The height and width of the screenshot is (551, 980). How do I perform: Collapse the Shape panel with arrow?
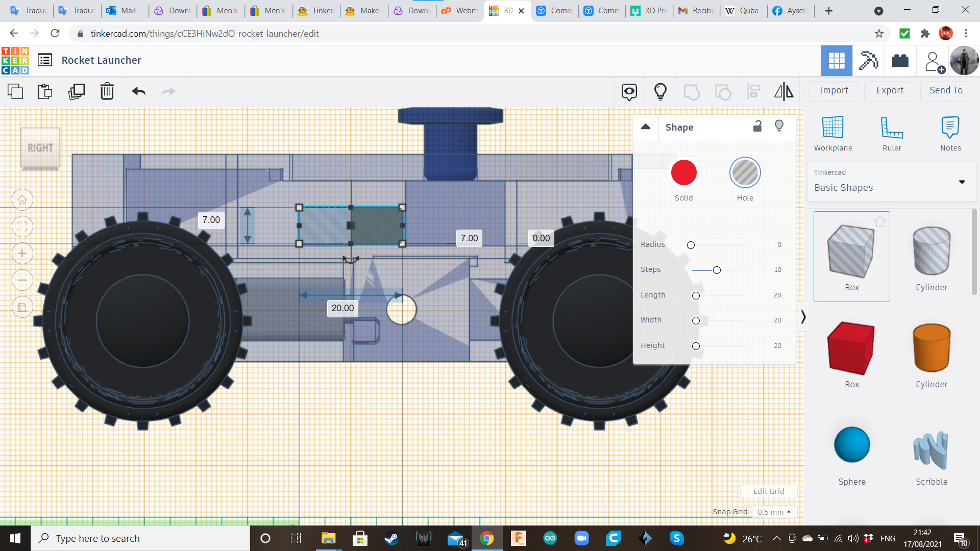646,127
